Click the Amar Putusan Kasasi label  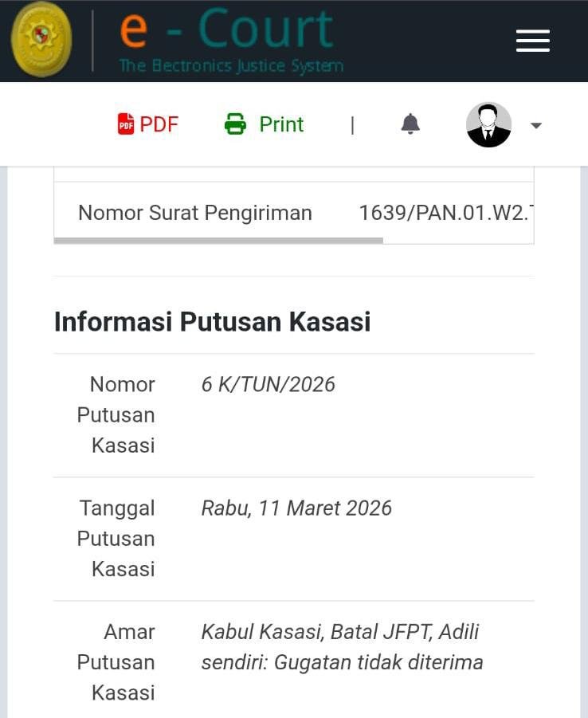coord(116,661)
